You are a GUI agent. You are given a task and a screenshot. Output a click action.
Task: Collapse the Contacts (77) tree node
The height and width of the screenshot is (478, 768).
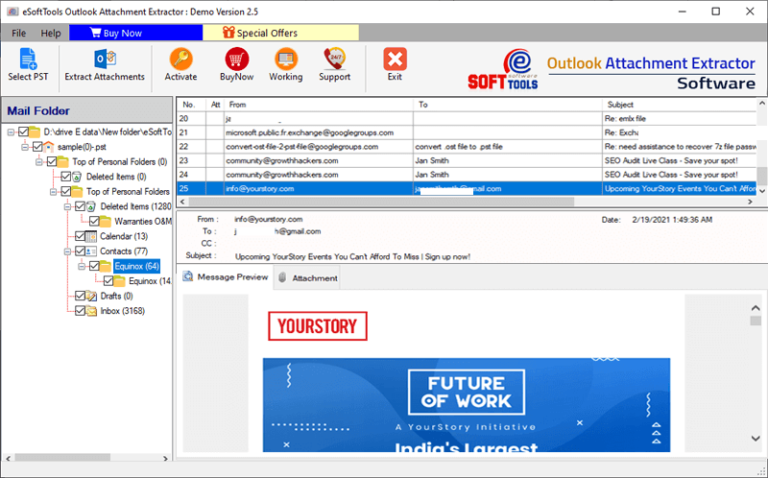[x=68, y=252]
